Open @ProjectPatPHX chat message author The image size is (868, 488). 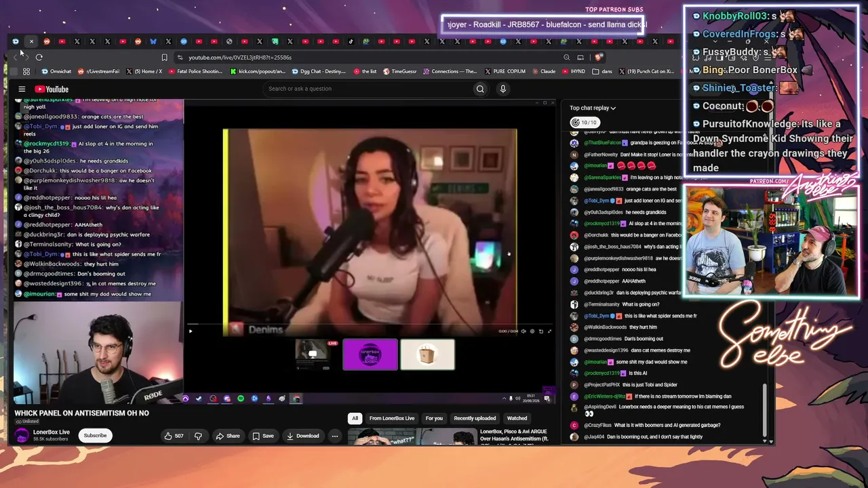point(602,385)
